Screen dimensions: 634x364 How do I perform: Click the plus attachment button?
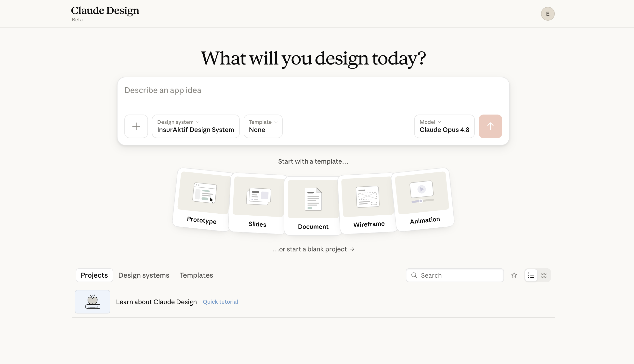click(136, 126)
